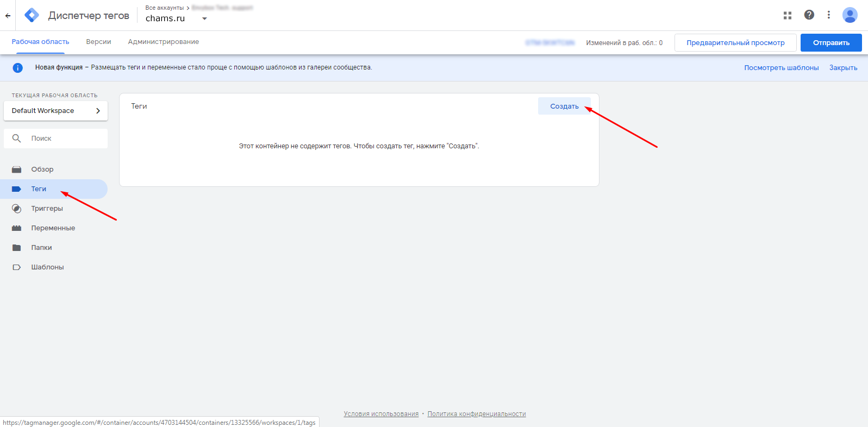Click the search magnifier icon
The height and width of the screenshot is (427, 868).
tap(17, 139)
